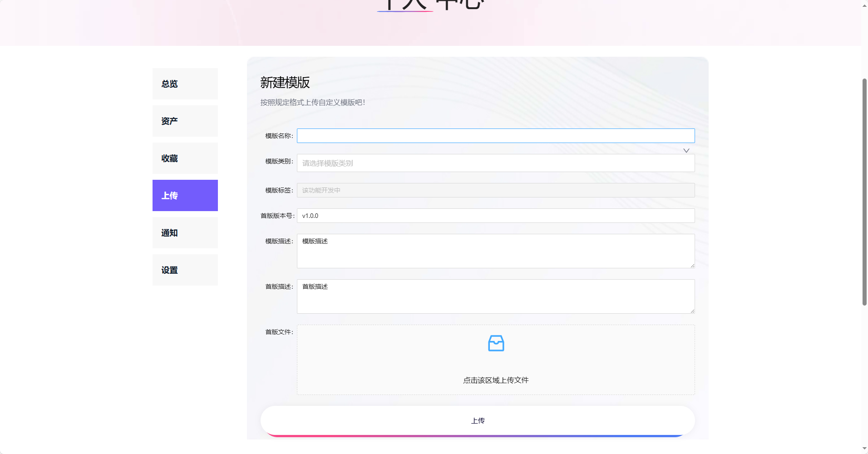868x454 pixels.
Task: Focus the 模版名称 input field
Action: click(x=495, y=136)
